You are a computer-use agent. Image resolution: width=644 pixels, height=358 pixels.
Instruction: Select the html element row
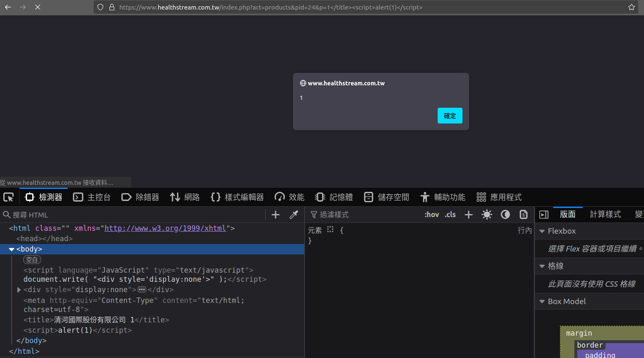pyautogui.click(x=152, y=228)
